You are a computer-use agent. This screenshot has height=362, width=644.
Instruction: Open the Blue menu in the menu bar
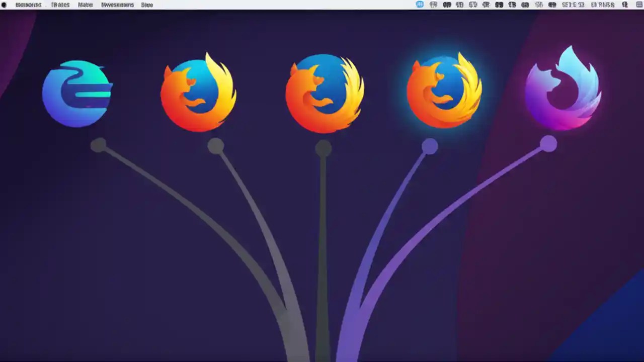tap(147, 5)
